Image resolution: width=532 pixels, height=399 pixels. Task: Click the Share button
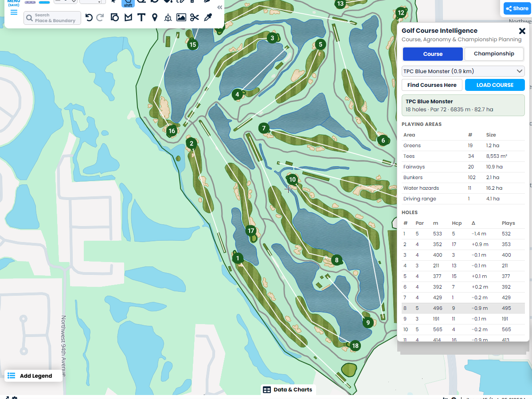pos(517,8)
